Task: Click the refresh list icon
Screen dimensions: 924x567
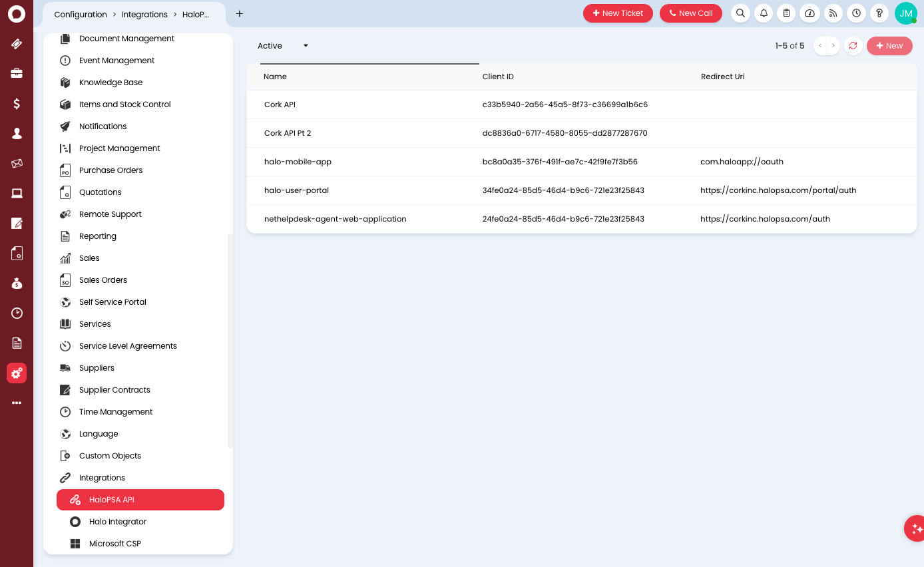Action: click(x=853, y=46)
